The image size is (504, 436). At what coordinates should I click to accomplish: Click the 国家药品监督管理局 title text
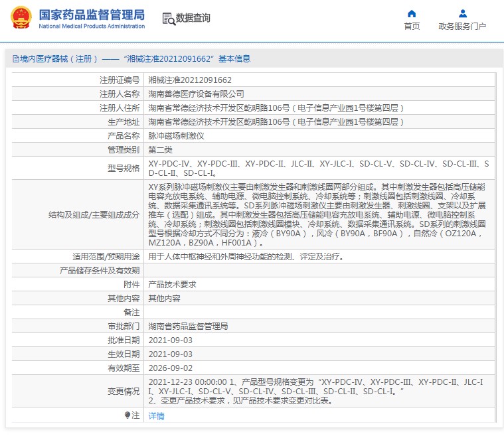click(91, 14)
